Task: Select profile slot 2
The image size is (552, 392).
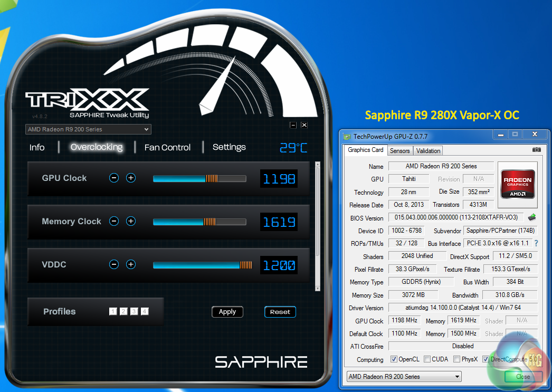Action: point(123,311)
